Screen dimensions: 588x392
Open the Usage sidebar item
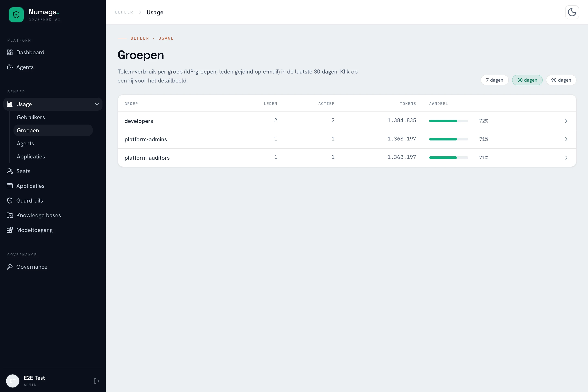coord(53,104)
